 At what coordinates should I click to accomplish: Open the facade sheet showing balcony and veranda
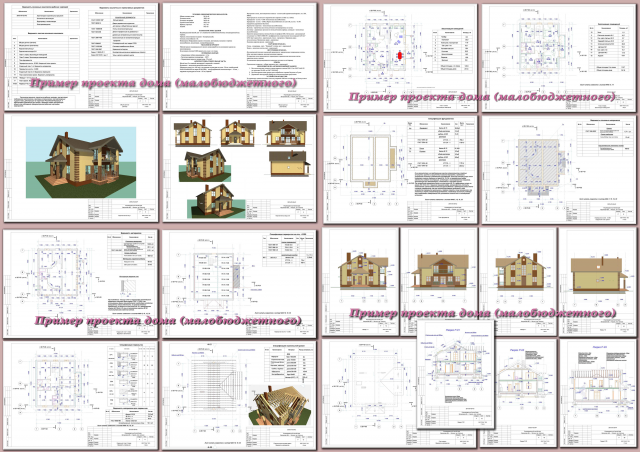439,282
